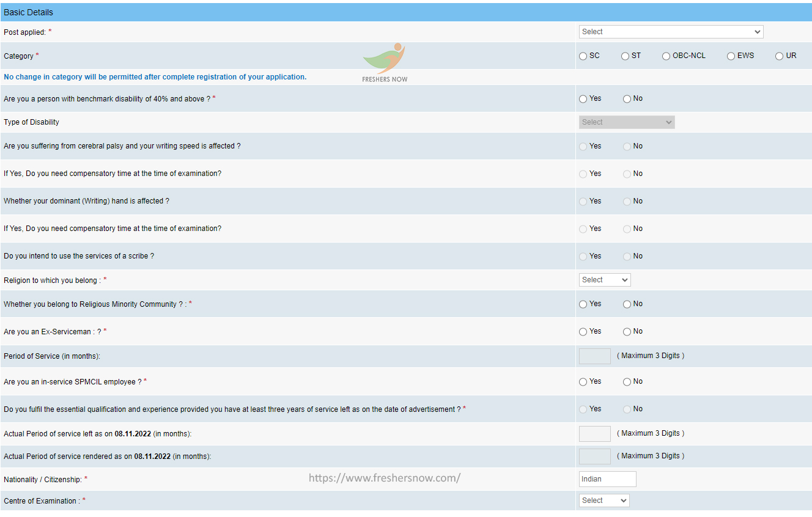Select ST category radio button

coord(625,56)
